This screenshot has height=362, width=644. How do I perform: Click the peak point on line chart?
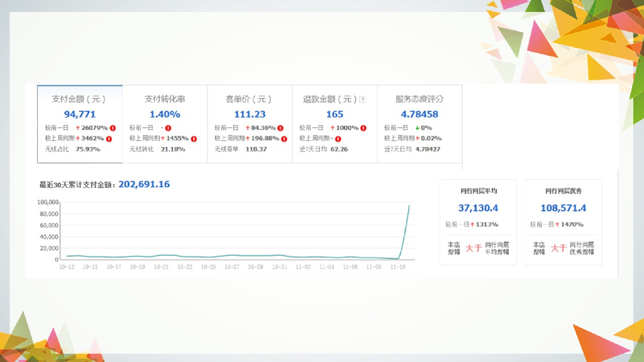pos(409,206)
